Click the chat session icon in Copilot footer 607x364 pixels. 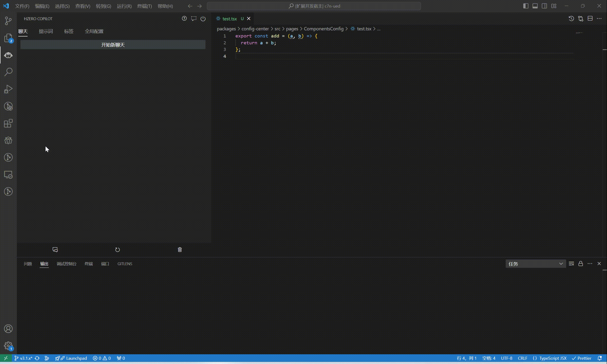click(55, 250)
